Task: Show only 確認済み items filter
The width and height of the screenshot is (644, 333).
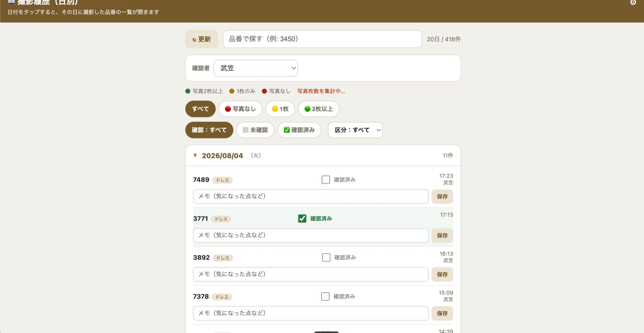Action: click(299, 130)
